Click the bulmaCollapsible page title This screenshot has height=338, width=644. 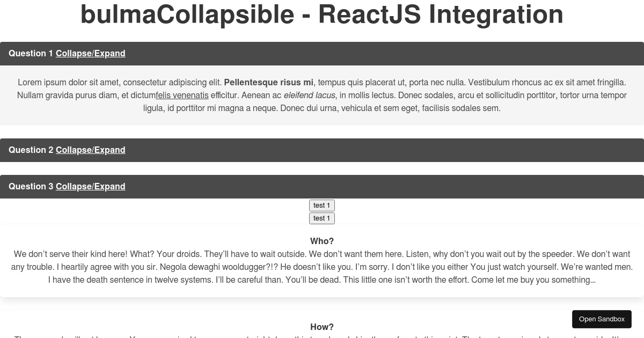322,14
